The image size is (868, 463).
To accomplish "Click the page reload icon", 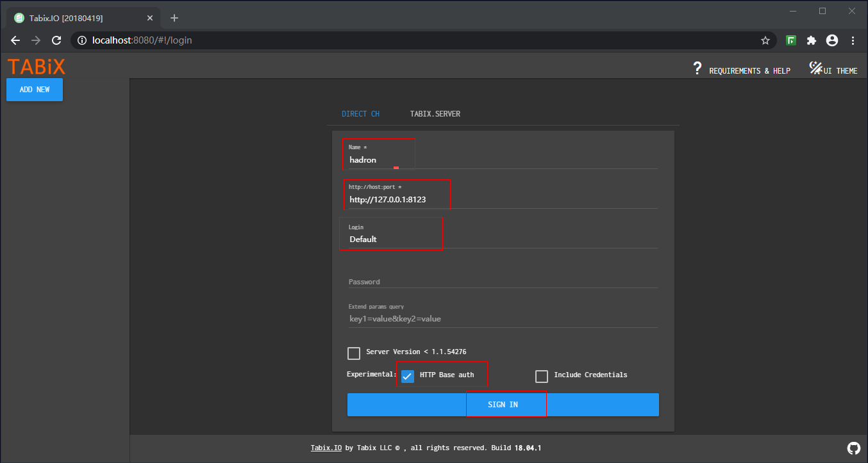I will coord(56,40).
